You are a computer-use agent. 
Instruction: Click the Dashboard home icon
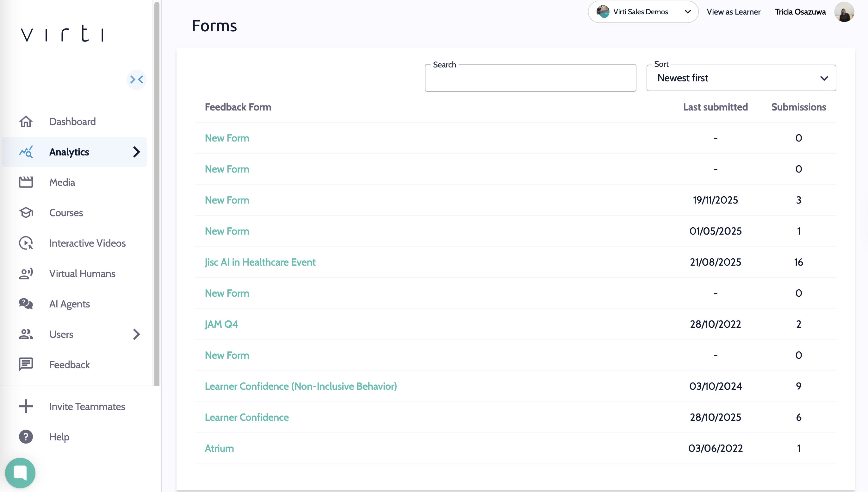point(26,122)
